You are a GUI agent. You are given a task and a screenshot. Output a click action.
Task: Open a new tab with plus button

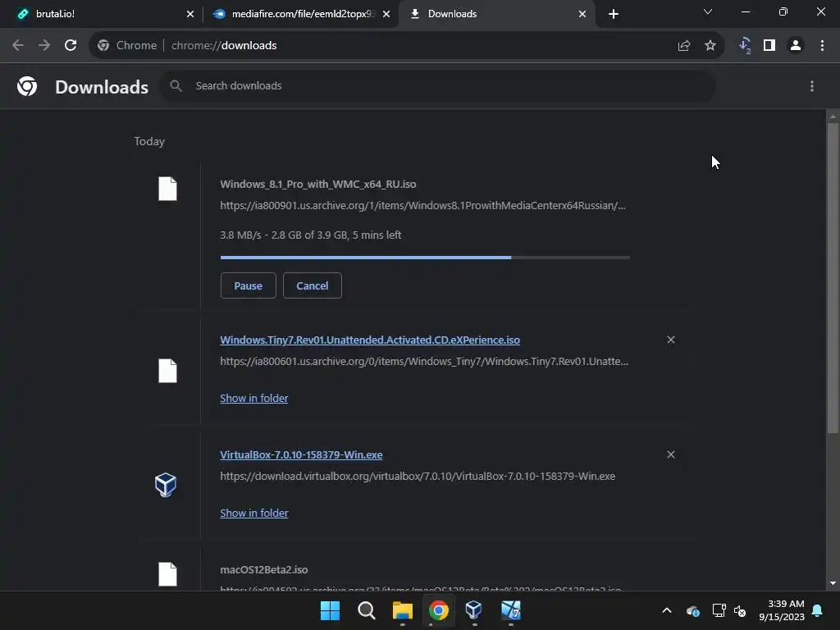click(614, 14)
